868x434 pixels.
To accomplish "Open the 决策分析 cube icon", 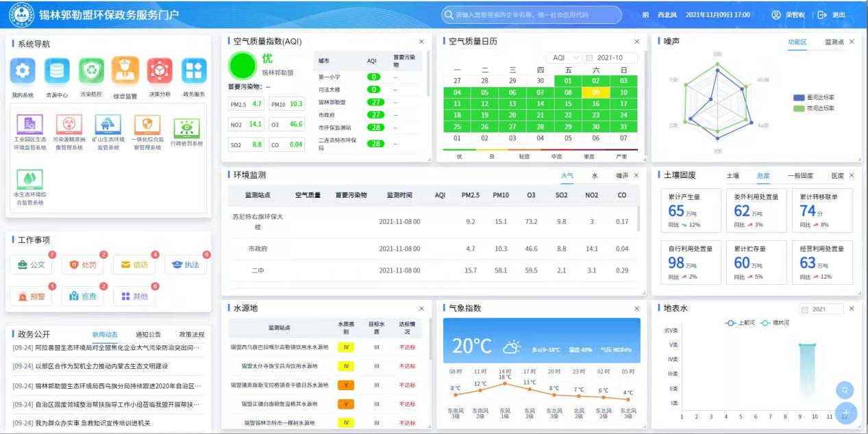I will (160, 70).
